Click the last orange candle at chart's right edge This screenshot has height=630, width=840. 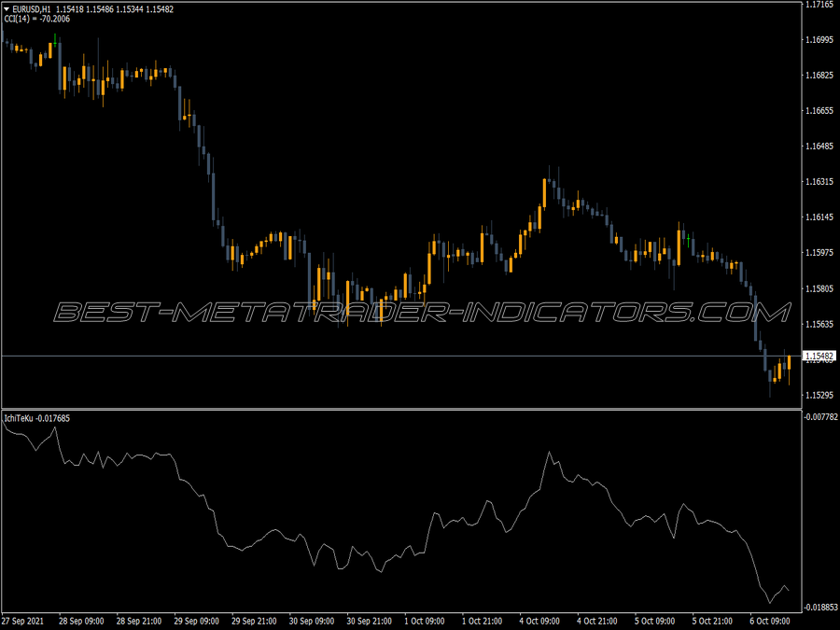pos(789,364)
